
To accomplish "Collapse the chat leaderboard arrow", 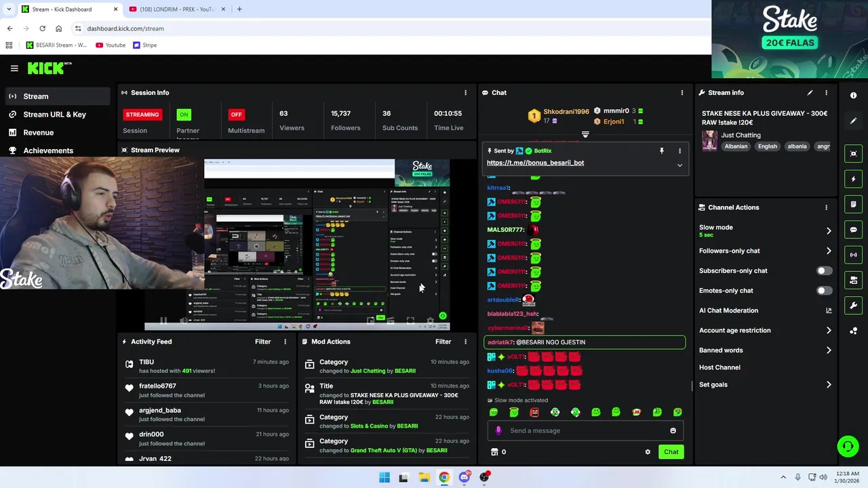I will pyautogui.click(x=585, y=135).
